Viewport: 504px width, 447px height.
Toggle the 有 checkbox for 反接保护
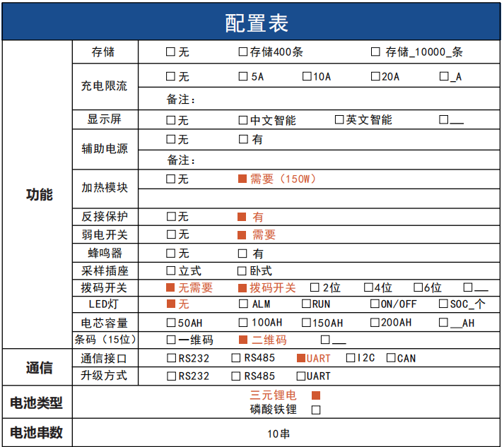(x=242, y=217)
